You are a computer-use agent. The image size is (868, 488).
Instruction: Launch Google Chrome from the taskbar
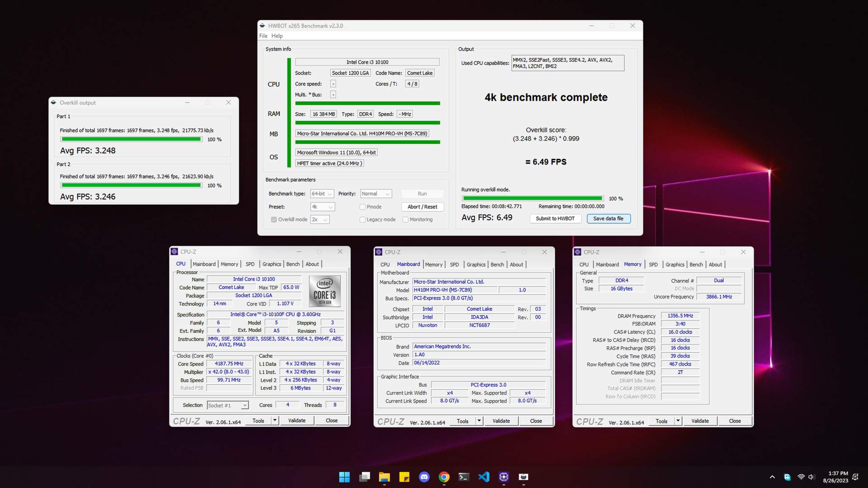(x=444, y=477)
